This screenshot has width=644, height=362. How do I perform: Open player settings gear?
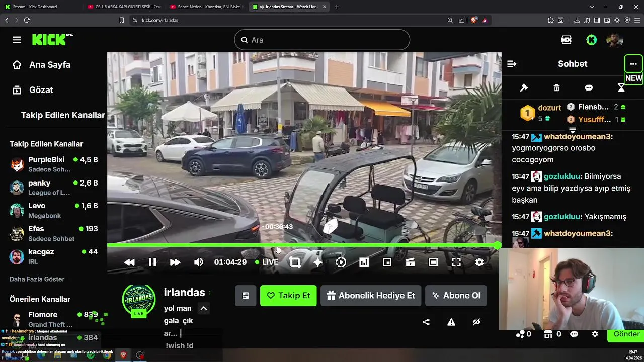coord(479,262)
